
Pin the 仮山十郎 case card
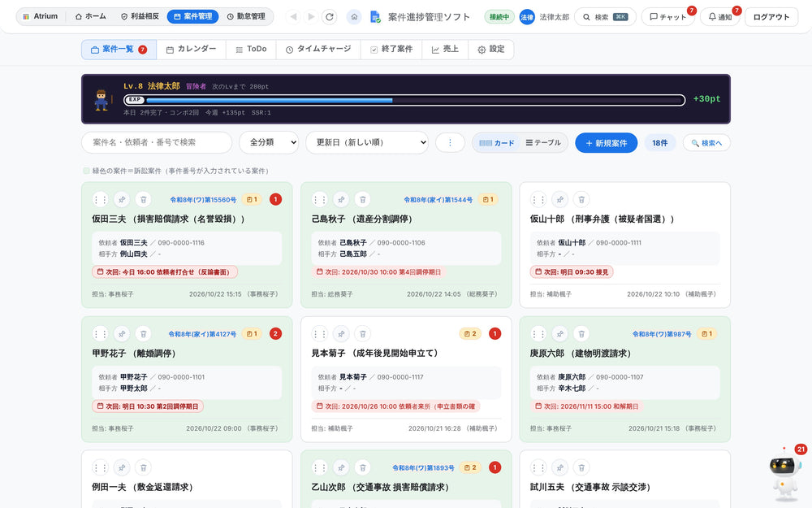559,199
